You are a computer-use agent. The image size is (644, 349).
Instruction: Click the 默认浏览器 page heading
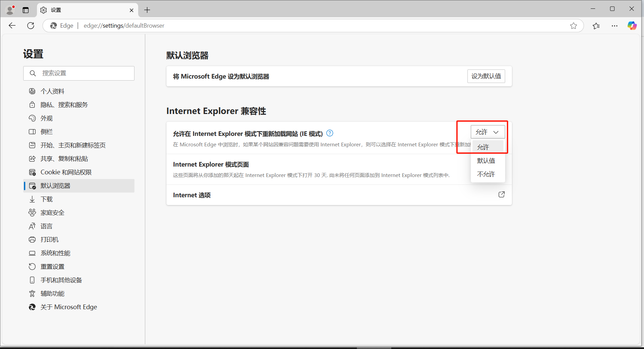(187, 56)
